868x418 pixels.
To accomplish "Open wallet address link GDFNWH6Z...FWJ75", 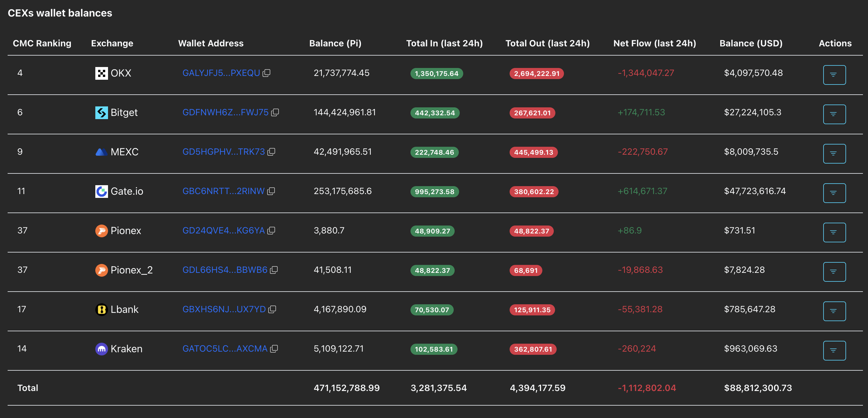I will 225,112.
